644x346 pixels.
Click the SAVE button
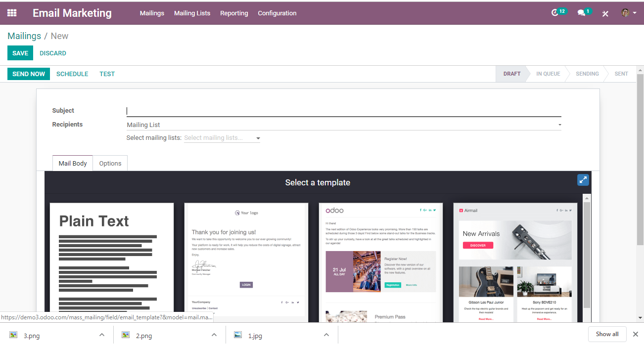coord(20,53)
